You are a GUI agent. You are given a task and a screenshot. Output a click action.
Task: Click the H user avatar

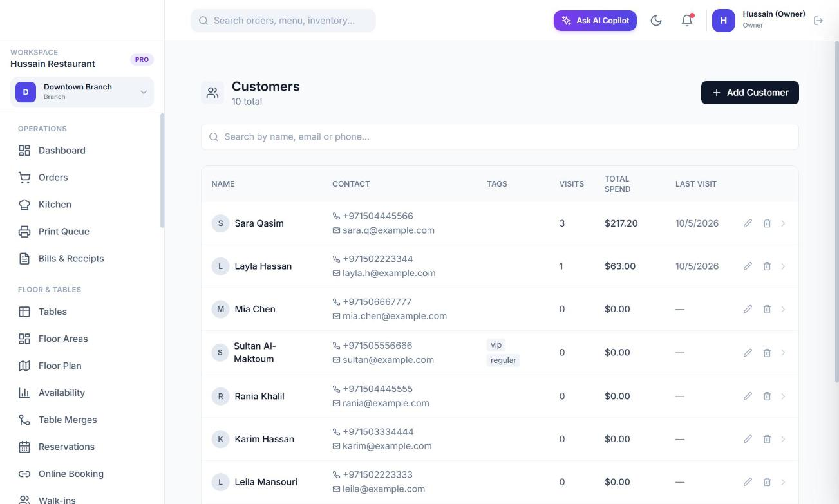(x=723, y=21)
